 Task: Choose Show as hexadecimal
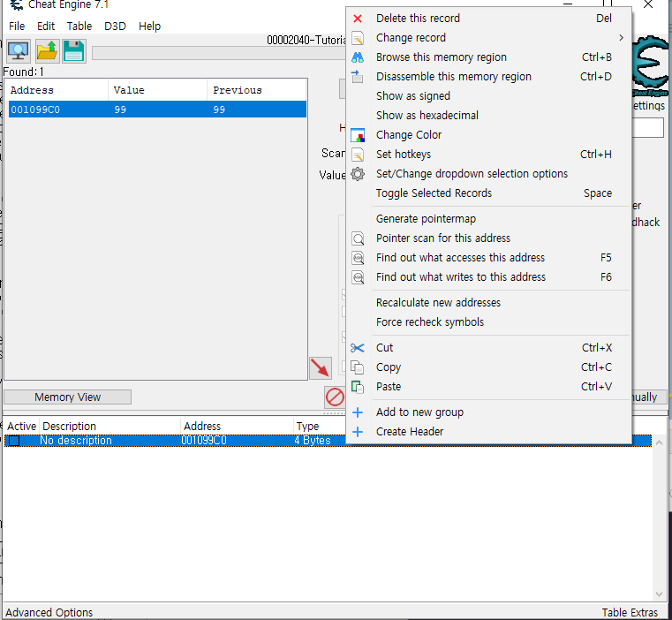[488, 116]
